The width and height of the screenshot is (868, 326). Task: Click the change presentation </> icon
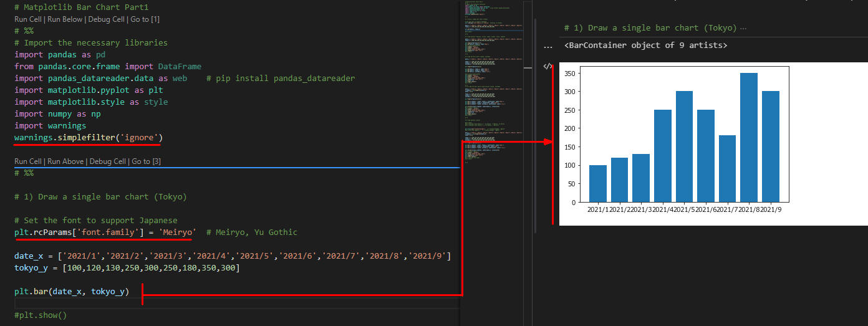point(547,66)
